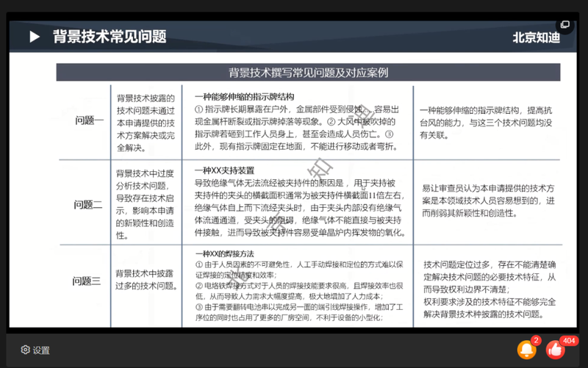Click the red badge showing 2 notifications

[537, 341]
